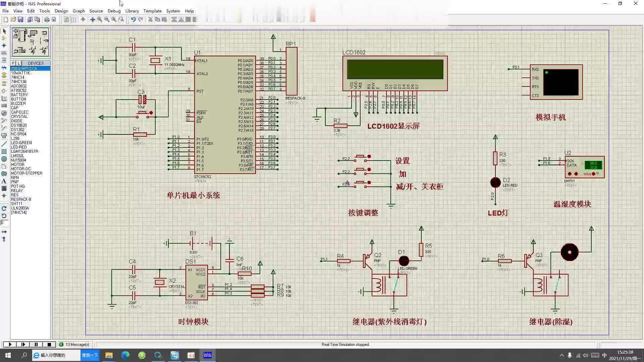
Task: Open Virtual Instruments Mode tool
Action: point(4,135)
